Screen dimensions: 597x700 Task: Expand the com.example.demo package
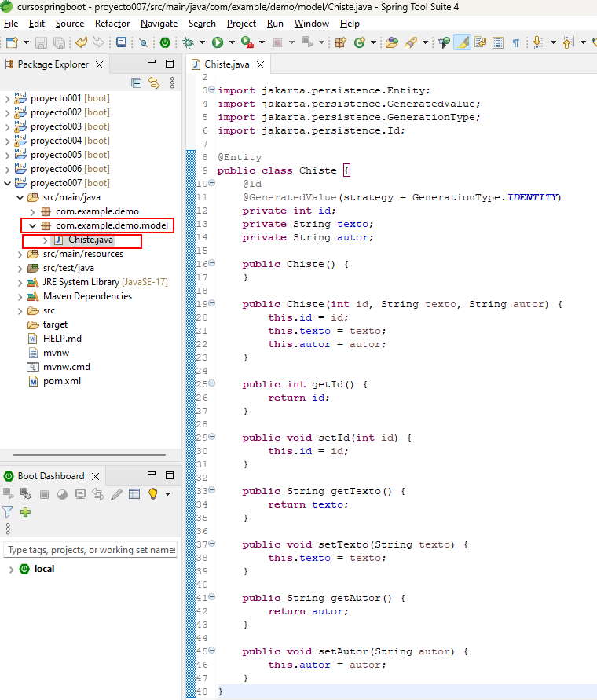(x=32, y=211)
